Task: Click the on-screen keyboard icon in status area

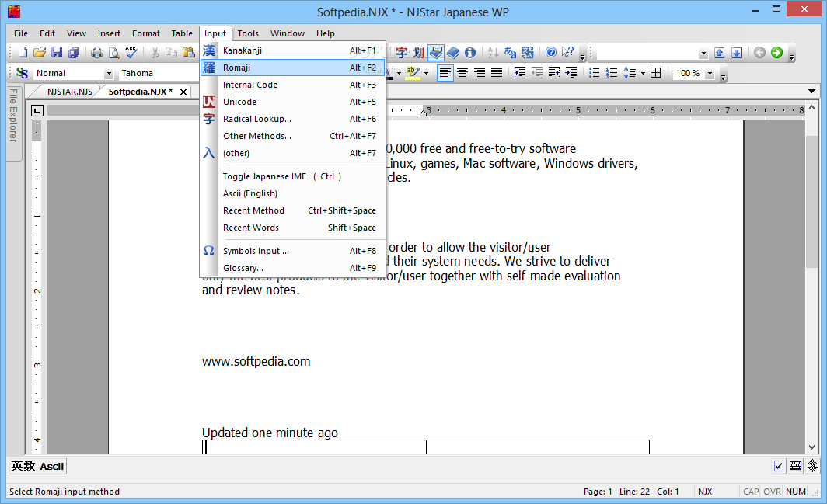Action: (795, 465)
